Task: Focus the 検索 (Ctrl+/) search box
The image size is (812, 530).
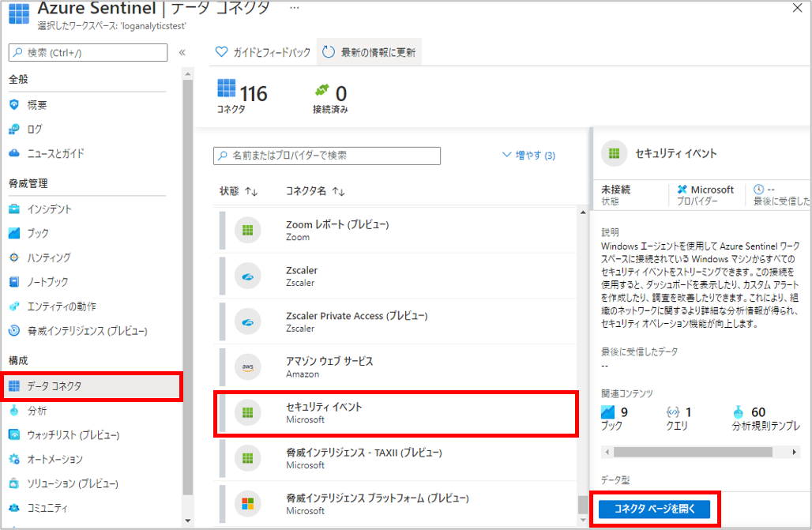Action: tap(88, 52)
